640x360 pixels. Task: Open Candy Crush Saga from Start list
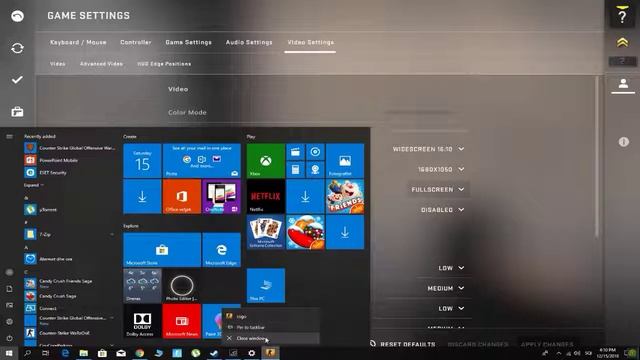[69, 296]
